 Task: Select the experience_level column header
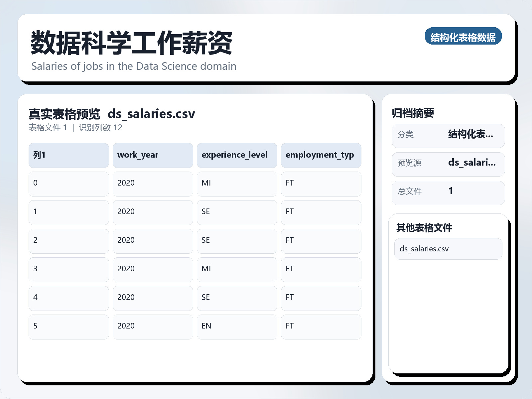coord(237,155)
